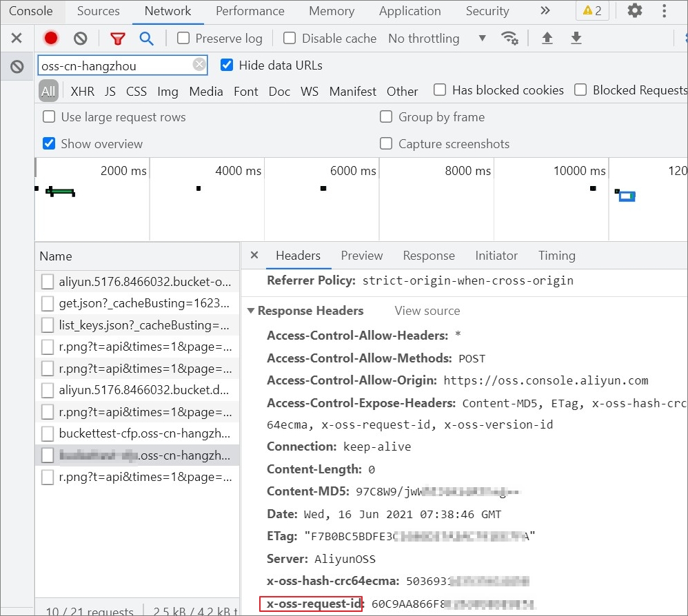Click the x-oss-request-id header name
The width and height of the screenshot is (688, 616).
click(314, 604)
